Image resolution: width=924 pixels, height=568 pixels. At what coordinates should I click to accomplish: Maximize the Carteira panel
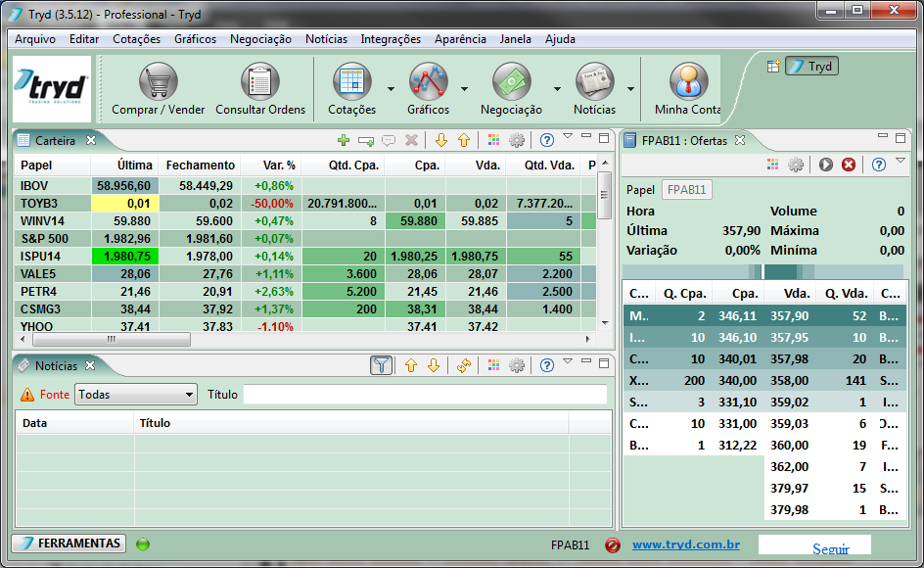pyautogui.click(x=604, y=137)
